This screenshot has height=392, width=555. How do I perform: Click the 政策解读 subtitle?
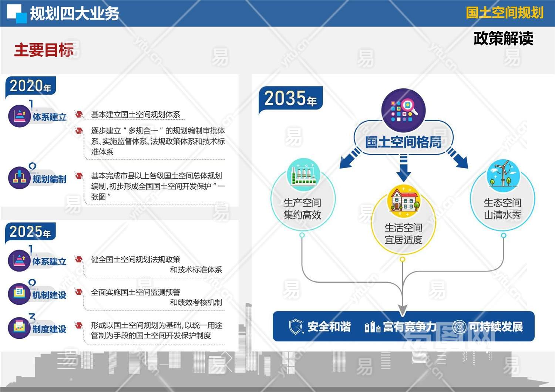pyautogui.click(x=503, y=38)
